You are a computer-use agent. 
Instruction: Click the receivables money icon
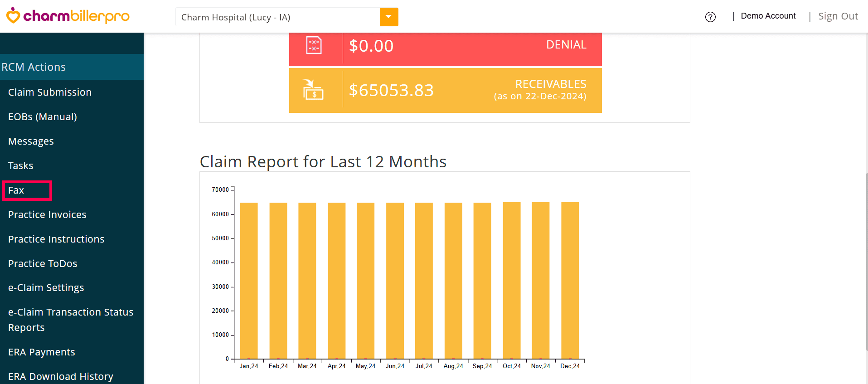coord(313,90)
